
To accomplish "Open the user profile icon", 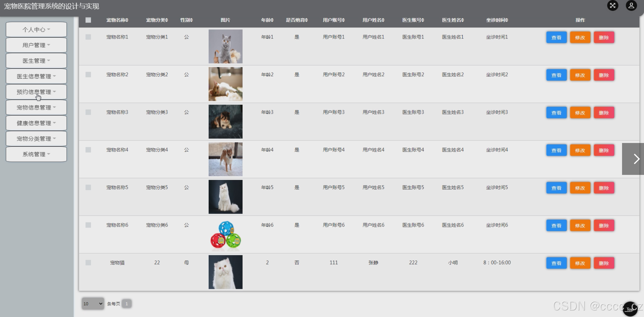I will (631, 6).
